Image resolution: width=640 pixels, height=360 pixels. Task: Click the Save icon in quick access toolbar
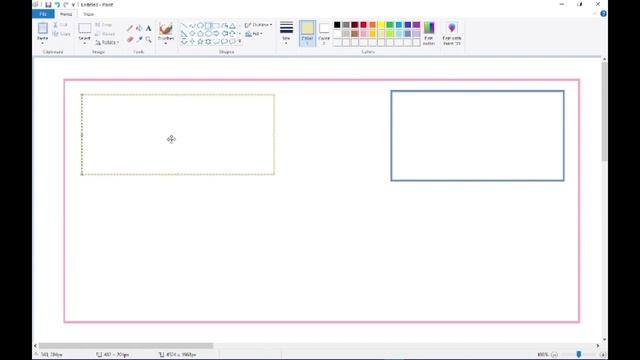click(x=48, y=4)
